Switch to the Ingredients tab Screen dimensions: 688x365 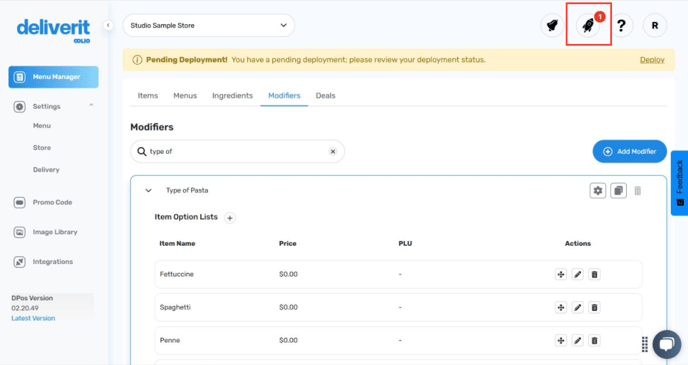[232, 96]
